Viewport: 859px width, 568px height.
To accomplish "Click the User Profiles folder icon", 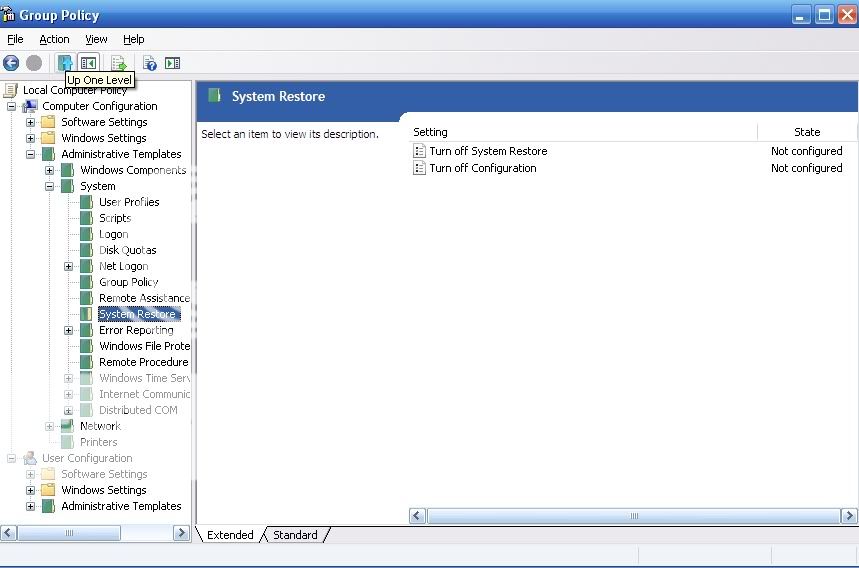I will [x=87, y=202].
